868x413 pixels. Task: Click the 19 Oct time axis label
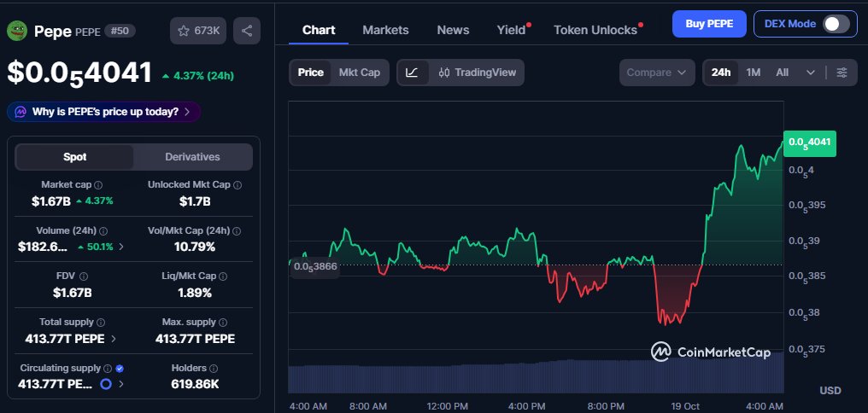click(x=685, y=406)
